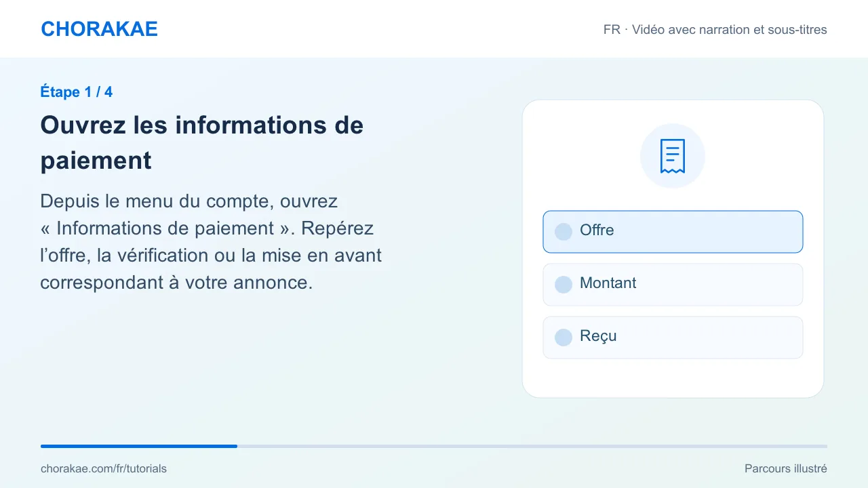The image size is (868, 488).
Task: Click the tutorial progress bar
Action: (434, 446)
